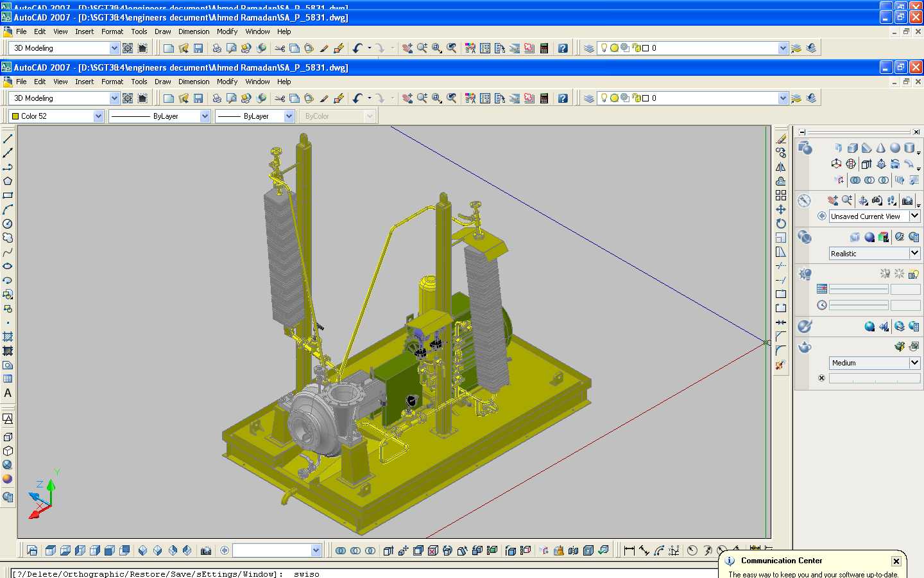Select the Mirror modify tool

tap(781, 167)
